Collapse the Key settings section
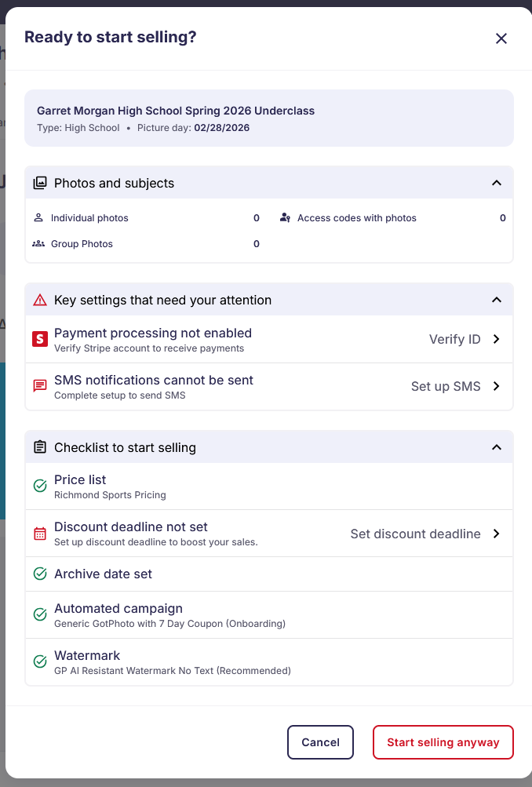This screenshot has width=532, height=787. tap(496, 299)
